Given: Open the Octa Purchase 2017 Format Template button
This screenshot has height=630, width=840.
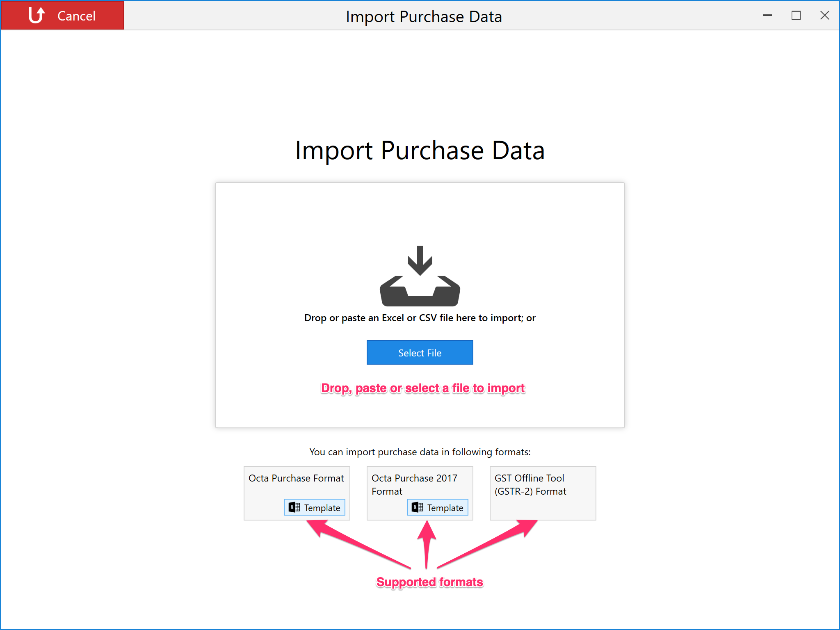Looking at the screenshot, I should [x=438, y=507].
